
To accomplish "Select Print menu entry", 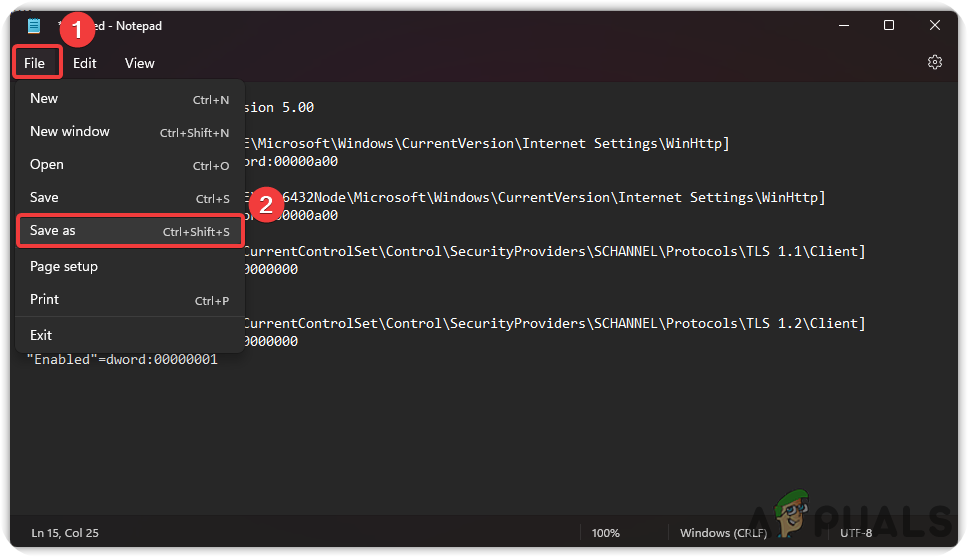I will click(130, 300).
